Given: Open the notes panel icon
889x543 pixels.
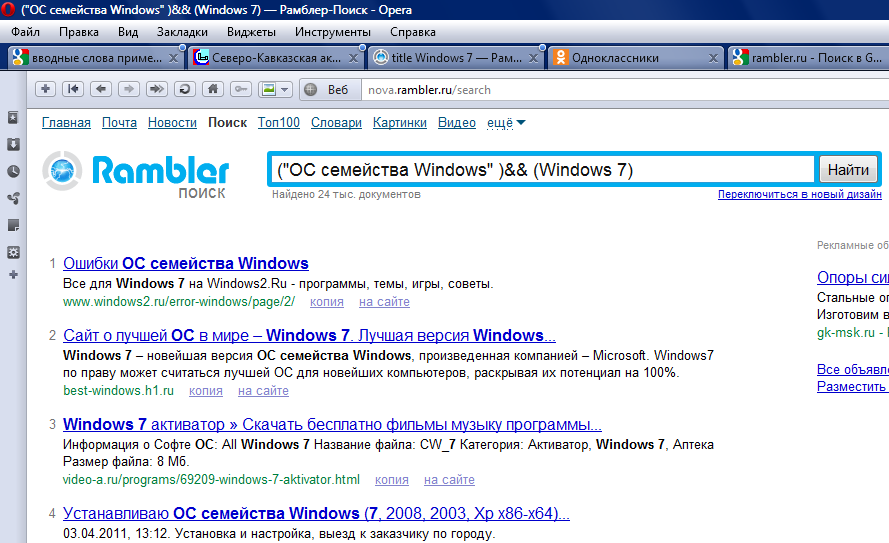Looking at the screenshot, I should pos(13,225).
